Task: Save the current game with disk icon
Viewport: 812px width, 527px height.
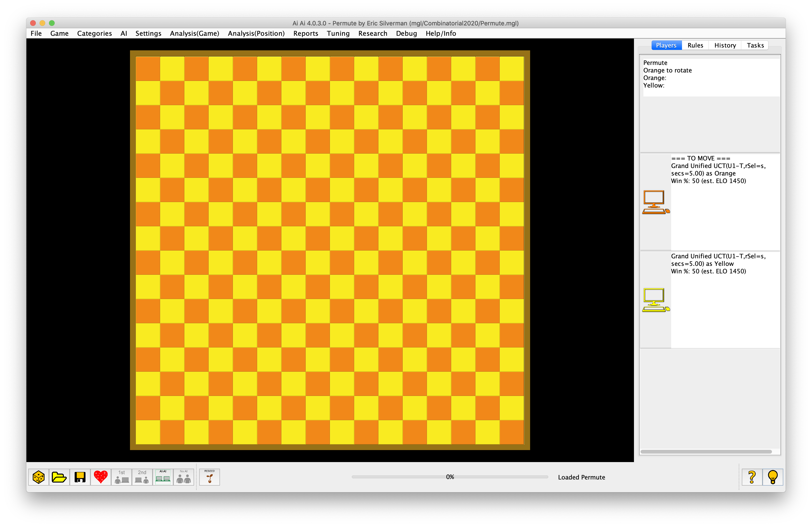Action: point(80,477)
